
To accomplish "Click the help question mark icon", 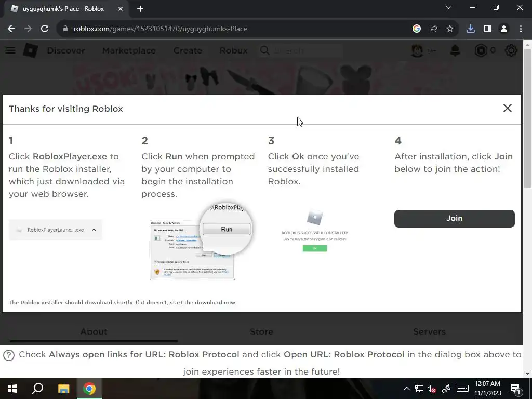I will pyautogui.click(x=8, y=355).
